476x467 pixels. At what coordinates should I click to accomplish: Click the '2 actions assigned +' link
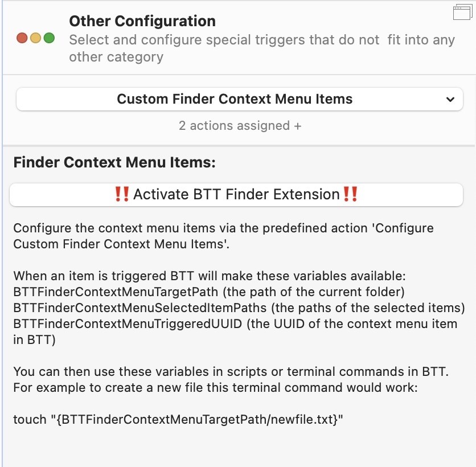(240, 126)
